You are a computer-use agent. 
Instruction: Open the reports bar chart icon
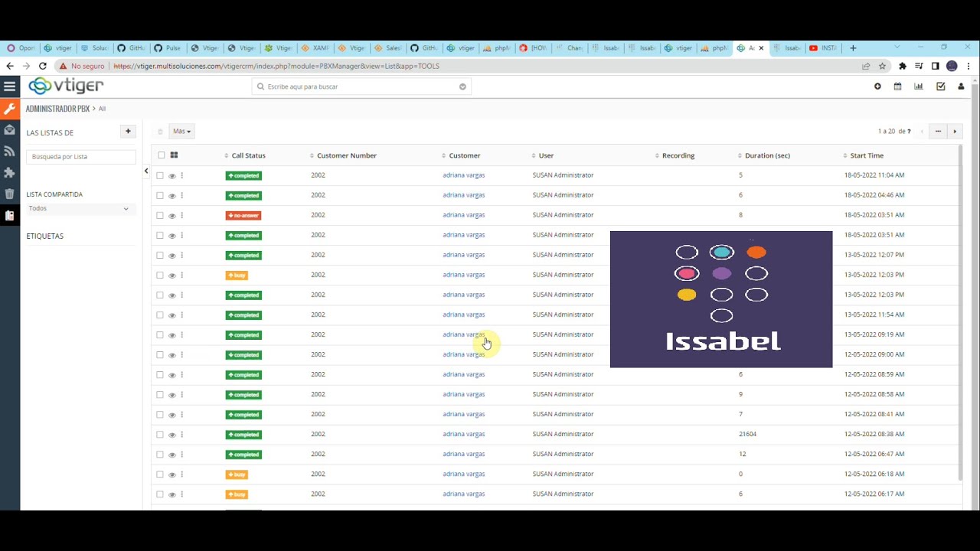point(919,86)
